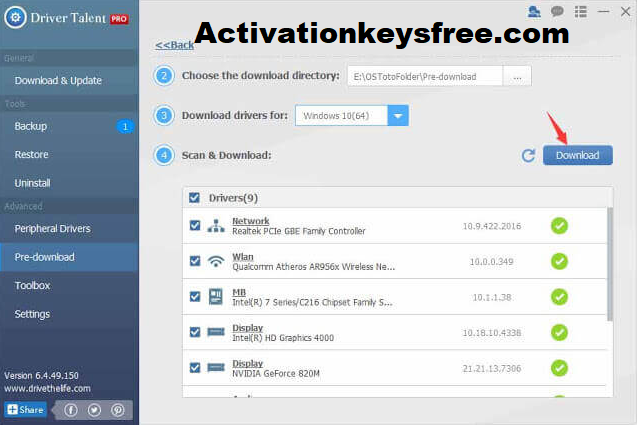Image resolution: width=637 pixels, height=425 pixels.
Task: Click Realtek PCIe GBE Family Controller text
Action: click(x=299, y=231)
